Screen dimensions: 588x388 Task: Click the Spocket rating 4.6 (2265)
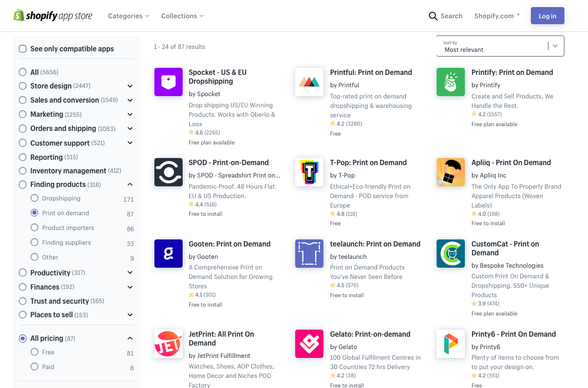[x=204, y=133]
